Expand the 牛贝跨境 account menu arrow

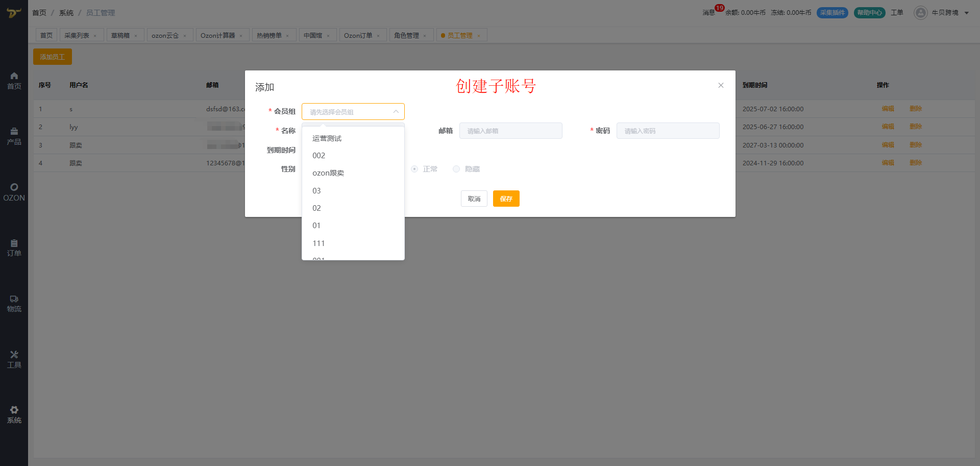(x=967, y=13)
